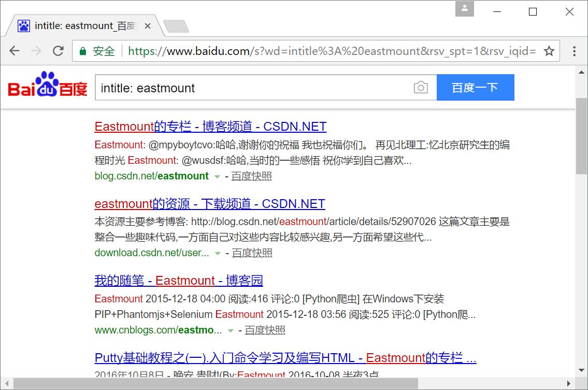
Task: Open result 我的随笔 - Eastmount - 博客园
Action: pyautogui.click(x=179, y=281)
